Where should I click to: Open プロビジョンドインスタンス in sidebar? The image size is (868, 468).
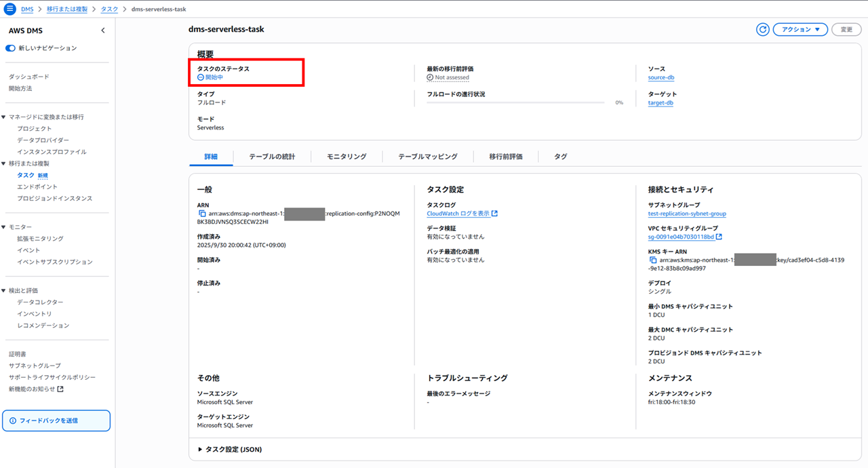coord(54,198)
